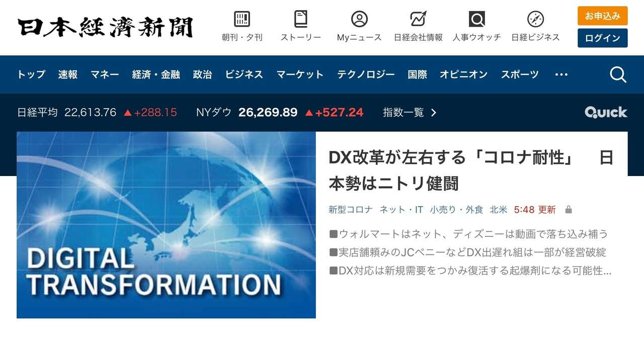The width and height of the screenshot is (644, 337).
Task: Click the 5:48 更新 timestamp
Action: [535, 210]
